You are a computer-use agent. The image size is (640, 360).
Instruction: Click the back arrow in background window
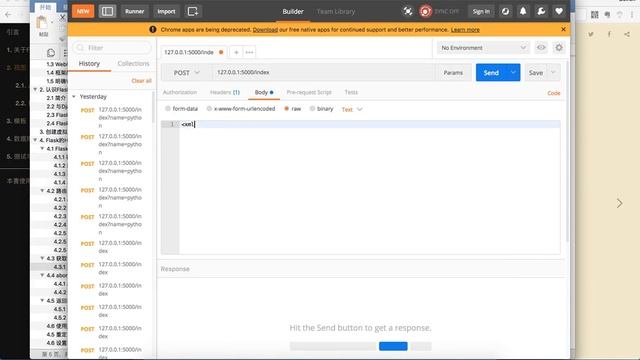(9, 15)
